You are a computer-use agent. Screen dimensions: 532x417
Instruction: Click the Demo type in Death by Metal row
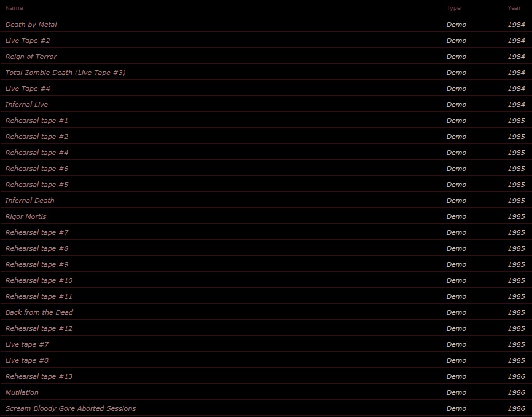456,25
